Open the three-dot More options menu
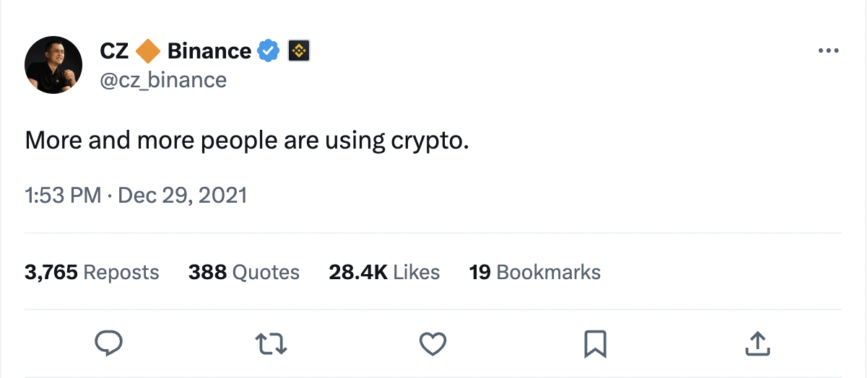 pyautogui.click(x=828, y=51)
